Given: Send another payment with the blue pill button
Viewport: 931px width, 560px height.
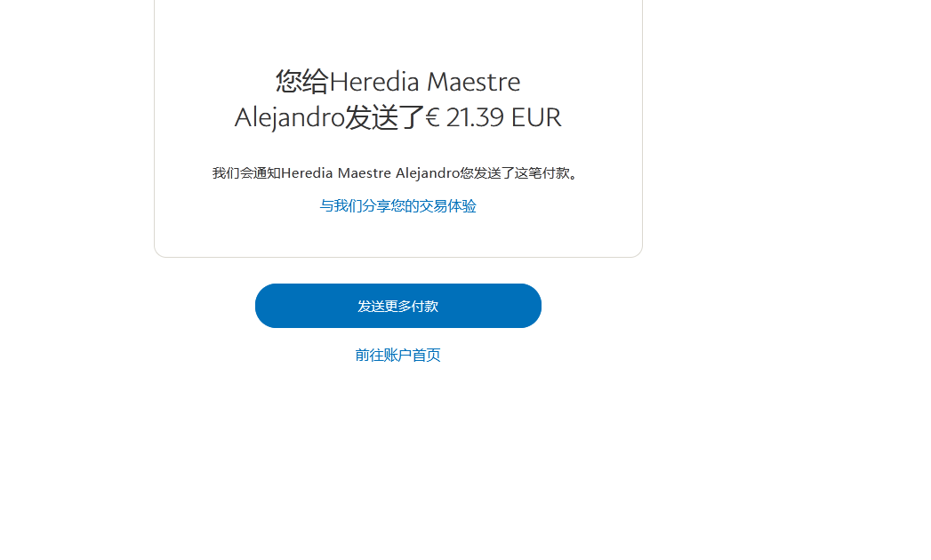Looking at the screenshot, I should pyautogui.click(x=397, y=306).
